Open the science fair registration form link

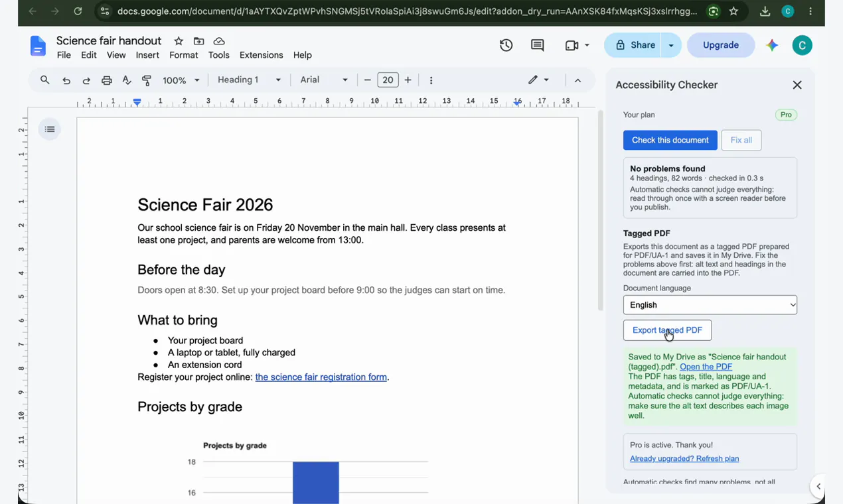[321, 377]
